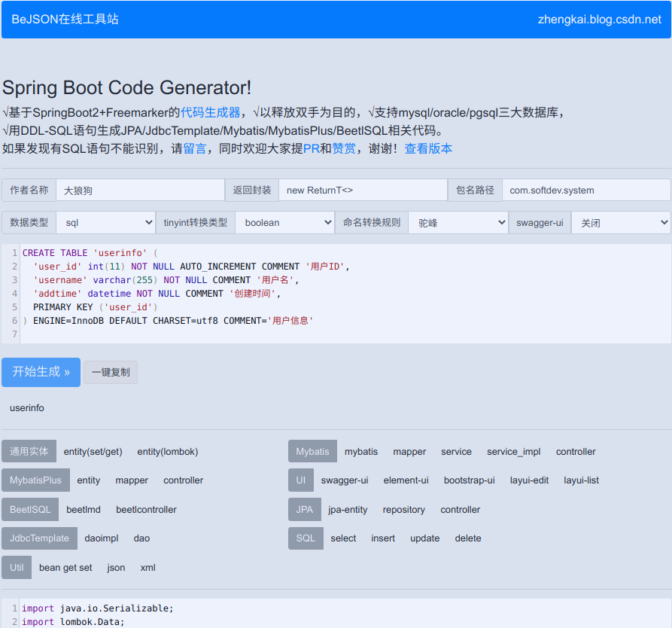Pick the beetlcontroller template
The image size is (672, 628).
(x=146, y=510)
